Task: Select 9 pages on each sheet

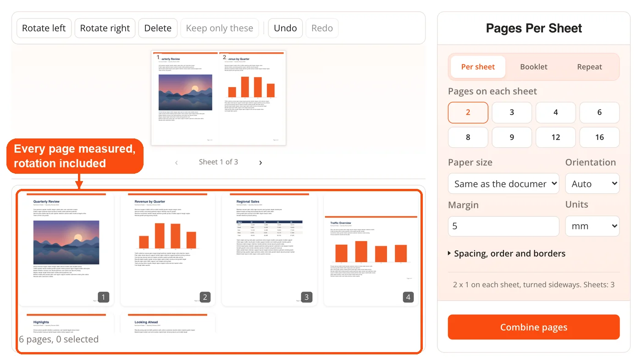Action: pyautogui.click(x=512, y=137)
